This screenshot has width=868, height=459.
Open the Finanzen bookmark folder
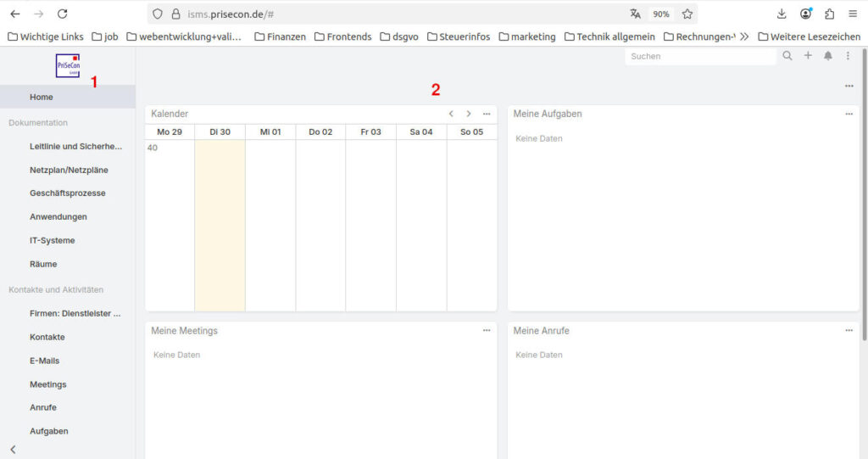click(280, 36)
